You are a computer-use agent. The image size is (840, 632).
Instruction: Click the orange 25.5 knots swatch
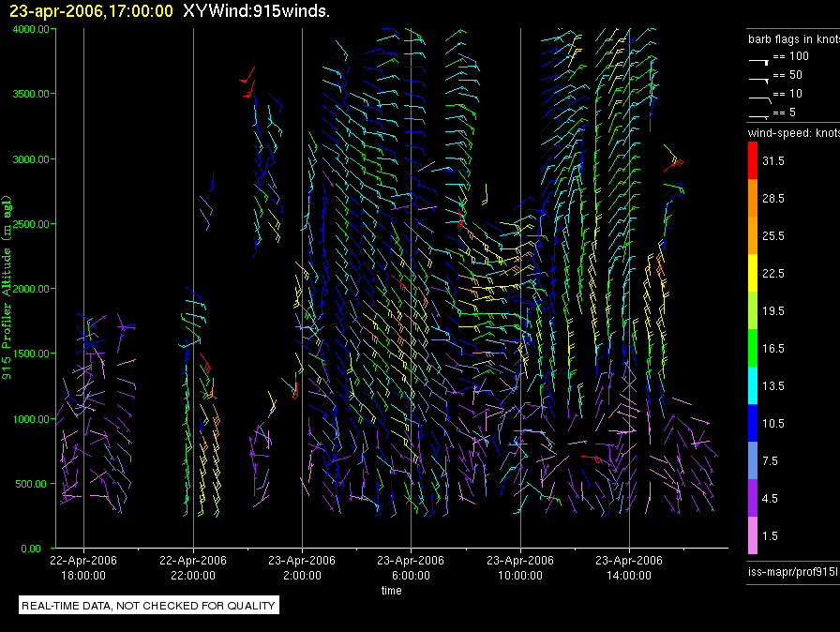753,235
